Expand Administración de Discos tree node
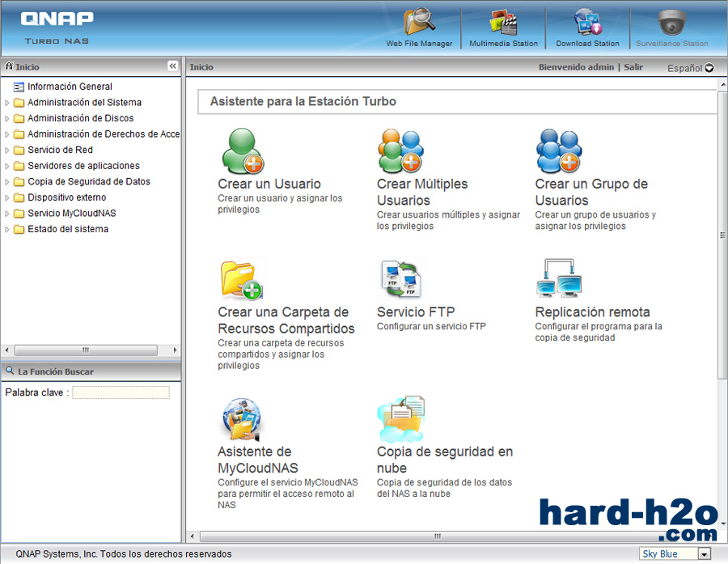This screenshot has height=564, width=728. [7, 118]
